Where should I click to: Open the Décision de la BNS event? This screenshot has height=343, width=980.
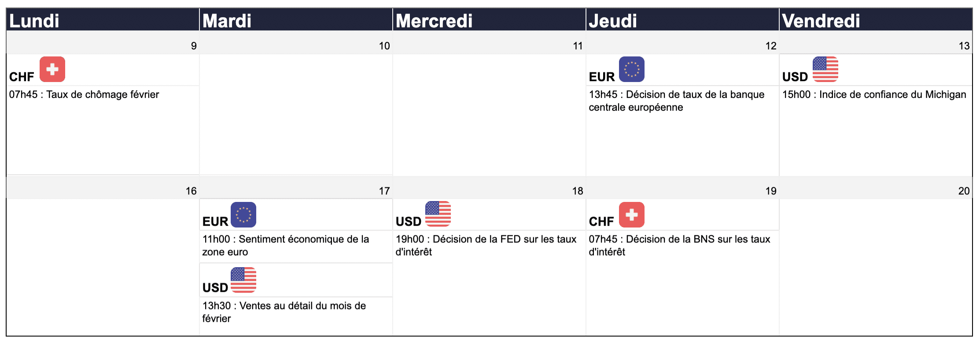point(679,245)
